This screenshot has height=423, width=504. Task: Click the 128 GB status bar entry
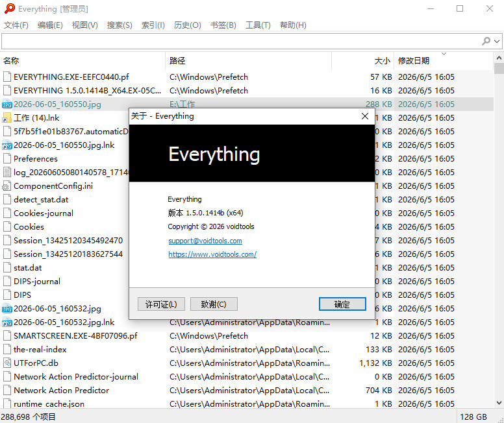click(473, 417)
